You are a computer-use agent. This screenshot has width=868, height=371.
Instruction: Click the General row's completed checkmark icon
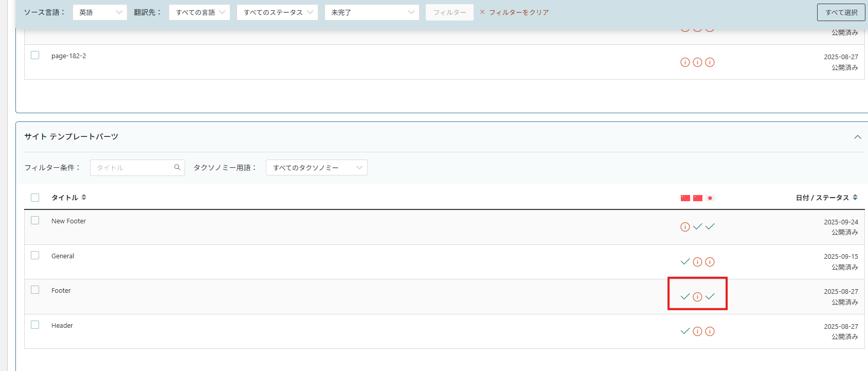(685, 262)
